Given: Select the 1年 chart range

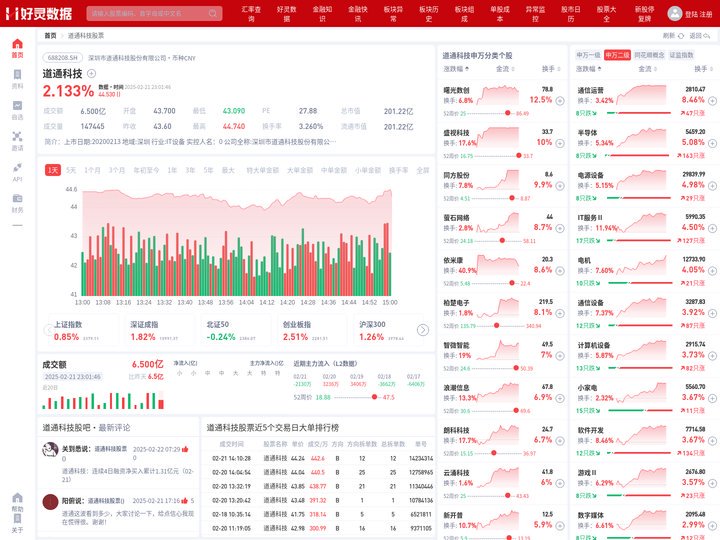Looking at the screenshot, I should (x=172, y=170).
